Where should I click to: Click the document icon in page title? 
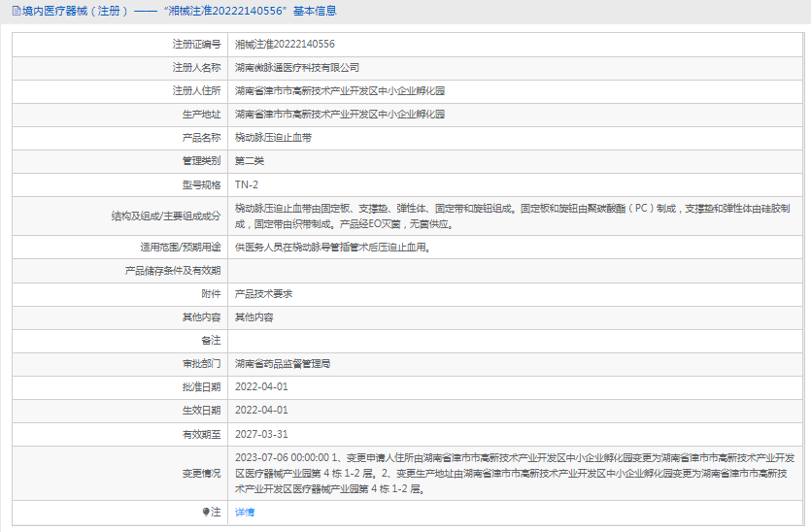click(x=17, y=11)
